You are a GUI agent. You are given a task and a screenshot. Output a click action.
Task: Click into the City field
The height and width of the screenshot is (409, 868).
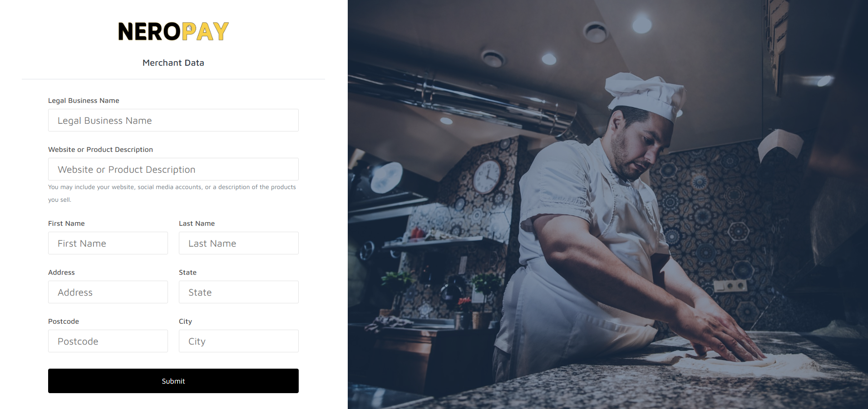(239, 341)
